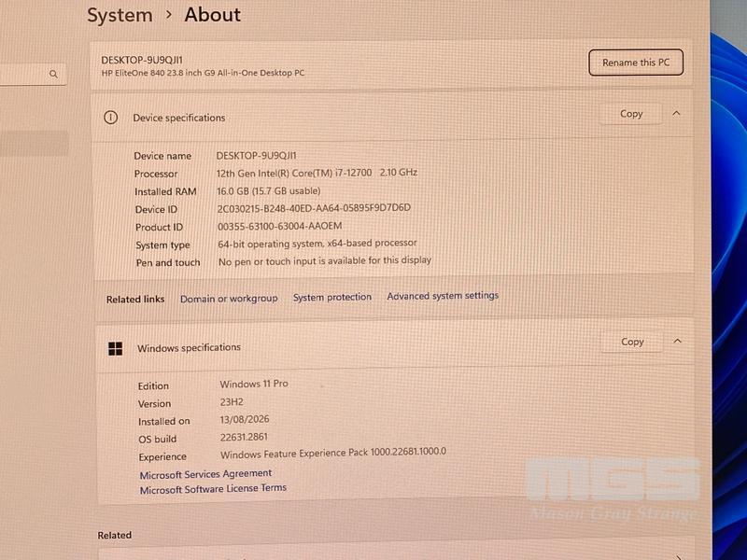Select the installed on date 13/08/2026

245,419
